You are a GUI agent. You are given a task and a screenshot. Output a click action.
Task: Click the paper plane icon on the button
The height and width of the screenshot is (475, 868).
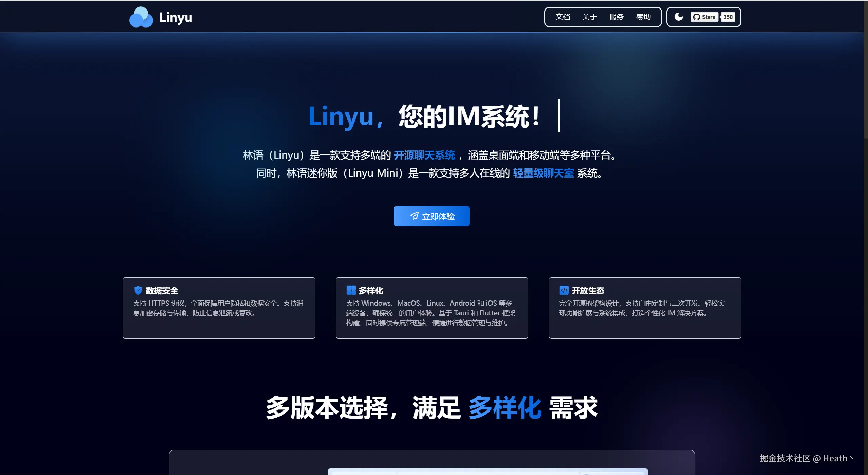pyautogui.click(x=414, y=216)
